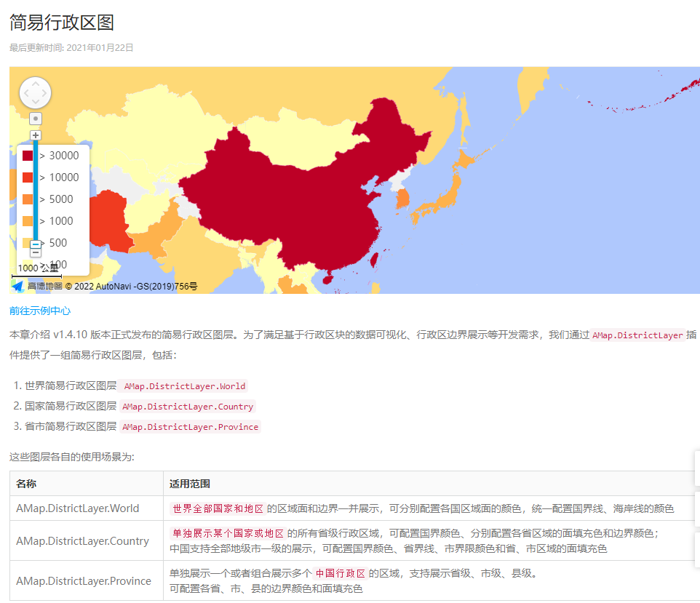Click the 最后更新时间: 2021年01月22日 text
The height and width of the screenshot is (603, 700).
tap(71, 48)
